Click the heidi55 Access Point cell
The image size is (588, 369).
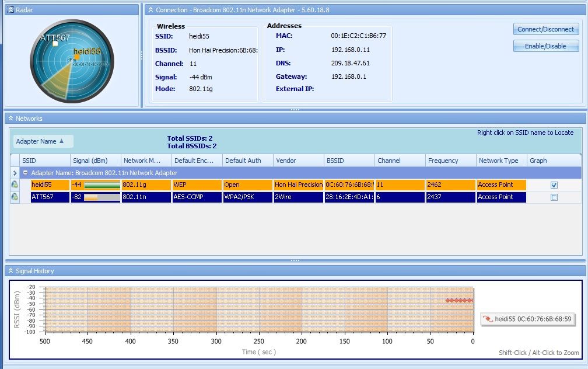pos(502,184)
